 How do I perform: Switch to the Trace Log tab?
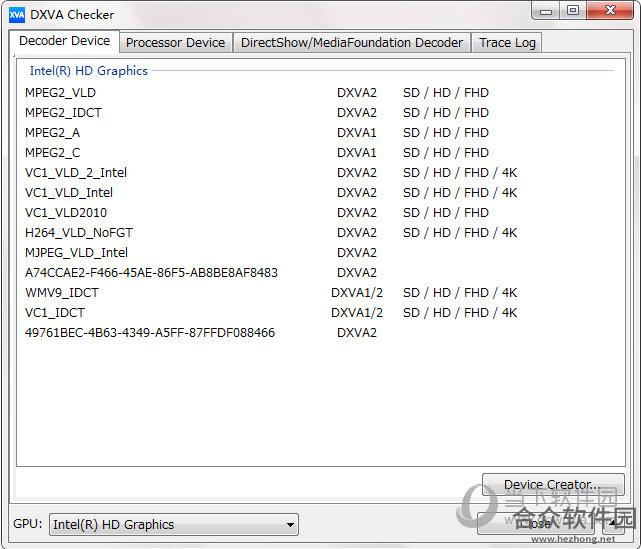pyautogui.click(x=507, y=43)
